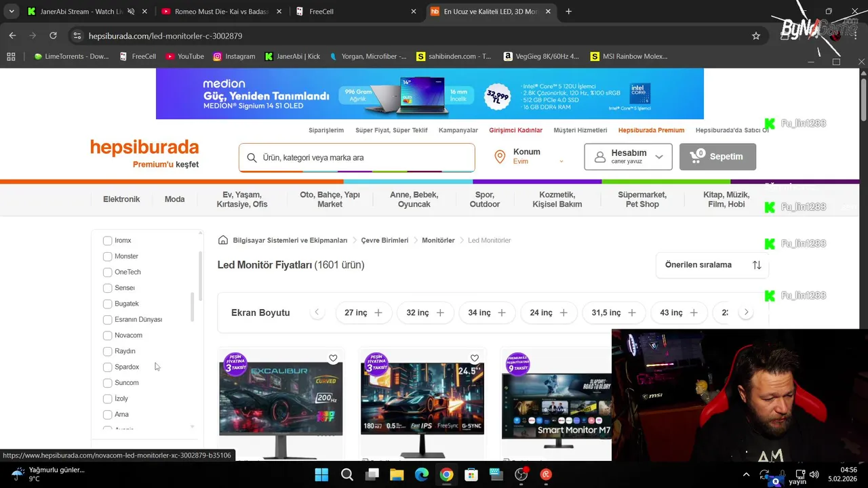
Task: Check the Iromx brand filter
Action: click(107, 241)
